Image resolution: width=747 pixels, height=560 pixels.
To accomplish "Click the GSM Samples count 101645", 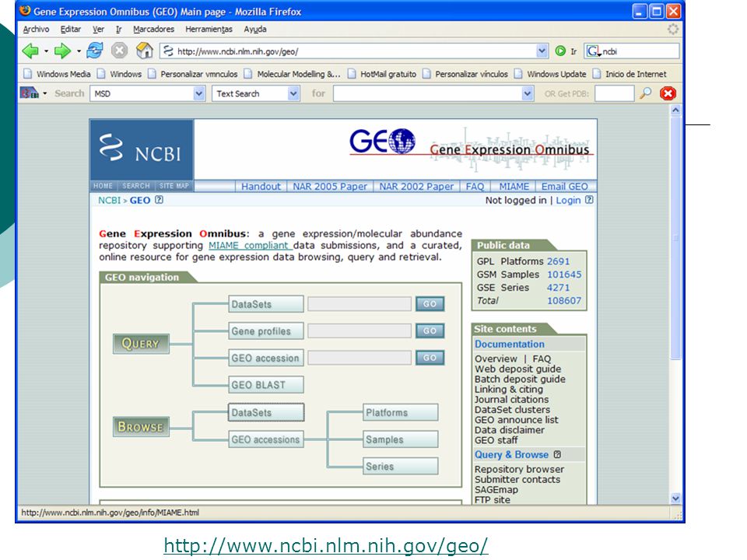I will [x=564, y=275].
